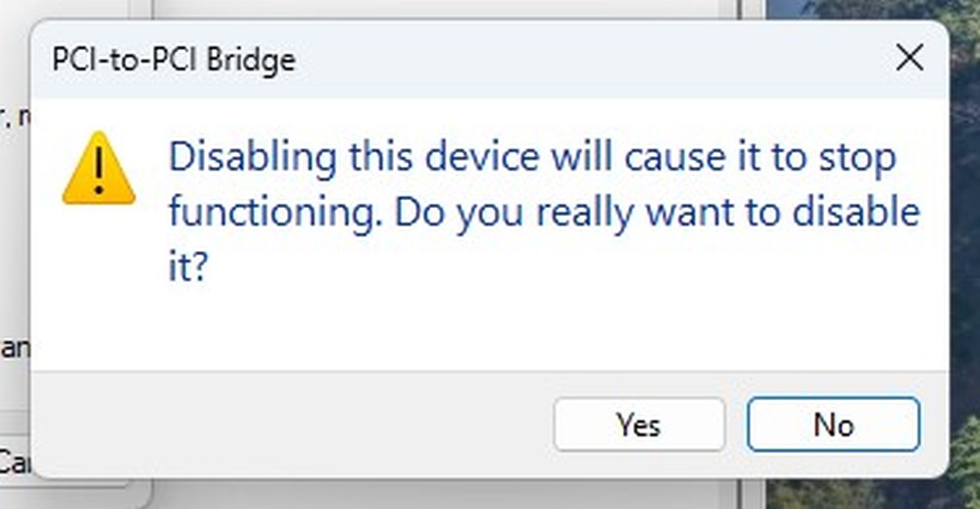
Task: Choose No to keep device enabled
Action: click(x=833, y=425)
